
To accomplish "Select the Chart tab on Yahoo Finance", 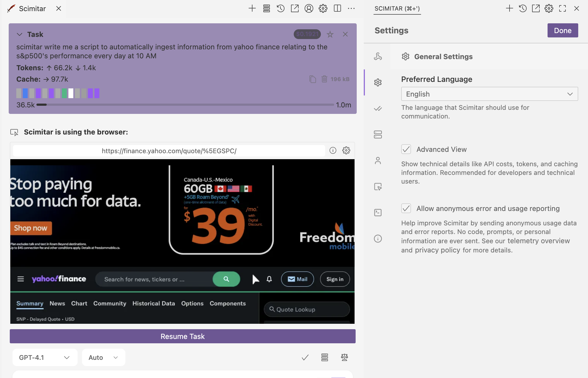I will coord(79,303).
